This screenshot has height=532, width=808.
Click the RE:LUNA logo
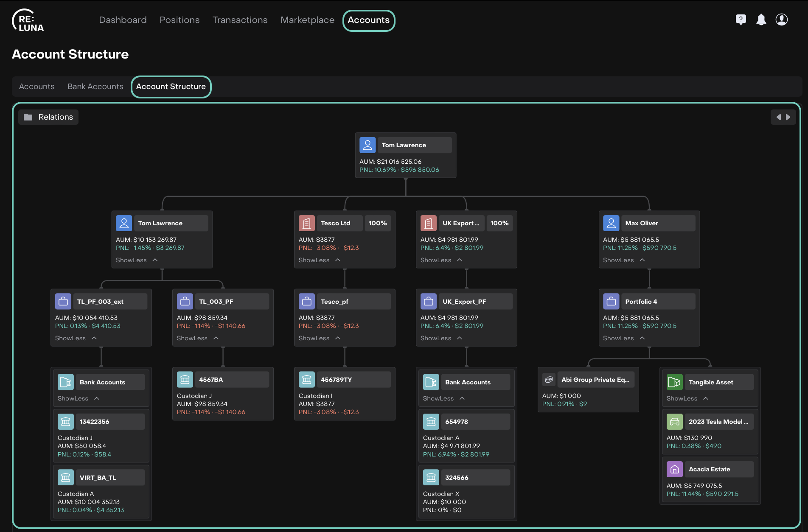click(28, 21)
